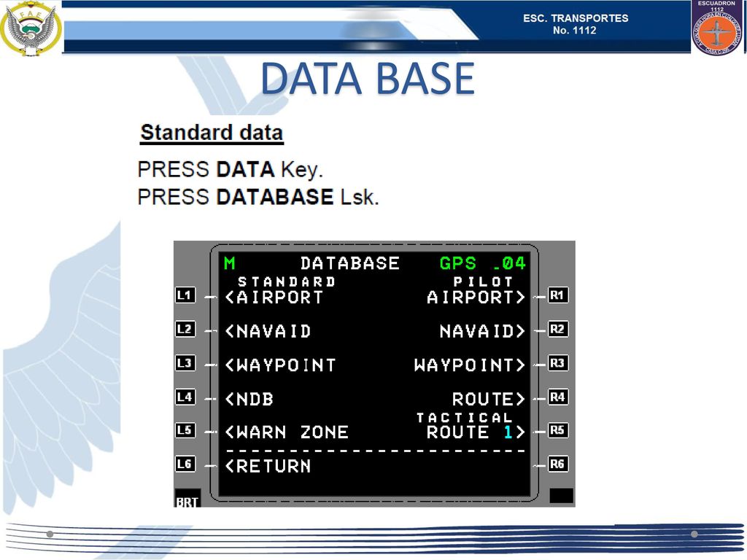Select the pilot NAVAID> entry
This screenshot has height=560, width=747.
[482, 331]
